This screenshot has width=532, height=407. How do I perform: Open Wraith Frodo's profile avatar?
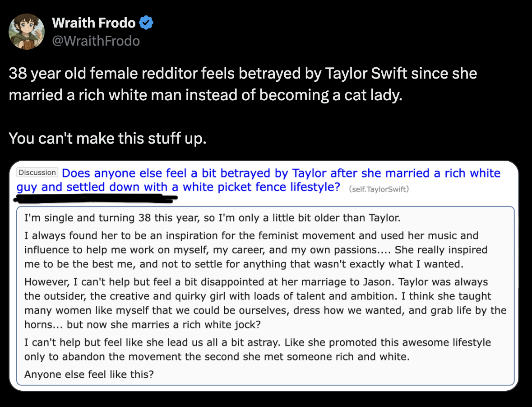coord(27,32)
